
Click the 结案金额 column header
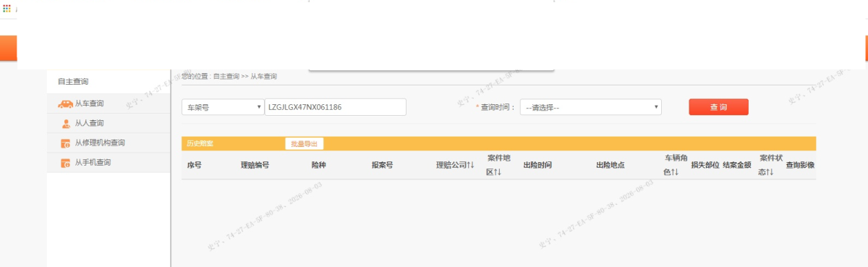[736, 165]
